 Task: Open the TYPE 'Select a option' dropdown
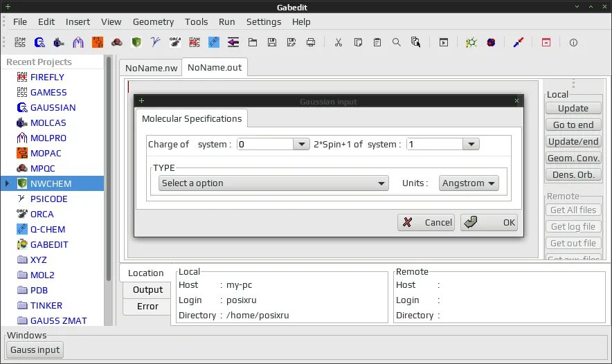[x=273, y=183]
